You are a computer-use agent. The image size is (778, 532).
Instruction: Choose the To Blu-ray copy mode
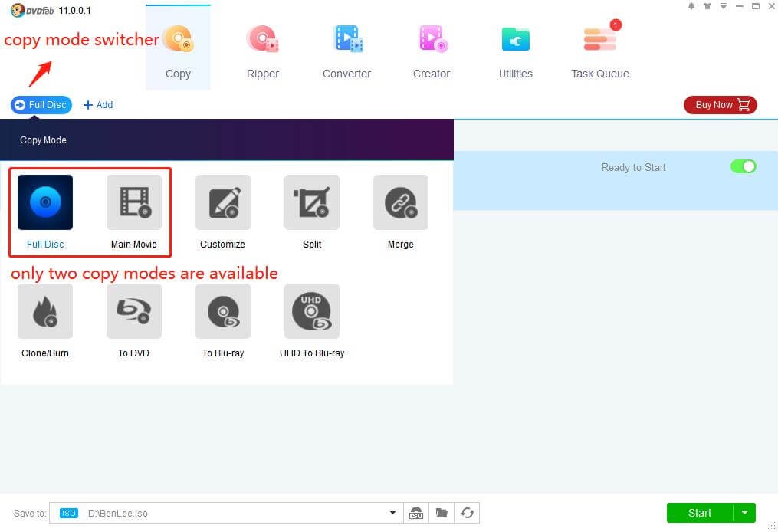[x=222, y=311]
